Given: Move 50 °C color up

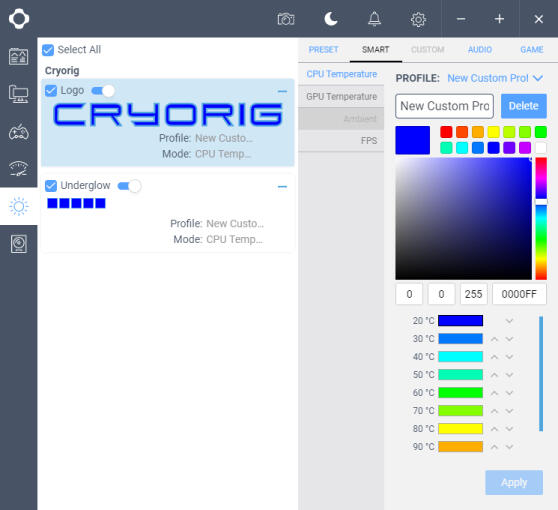Looking at the screenshot, I should (494, 375).
